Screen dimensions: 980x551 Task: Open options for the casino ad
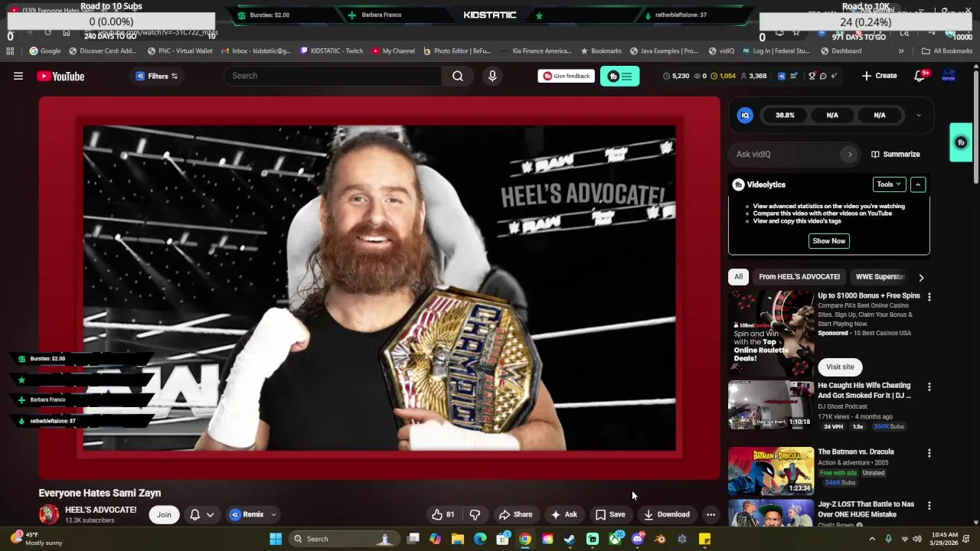[929, 297]
